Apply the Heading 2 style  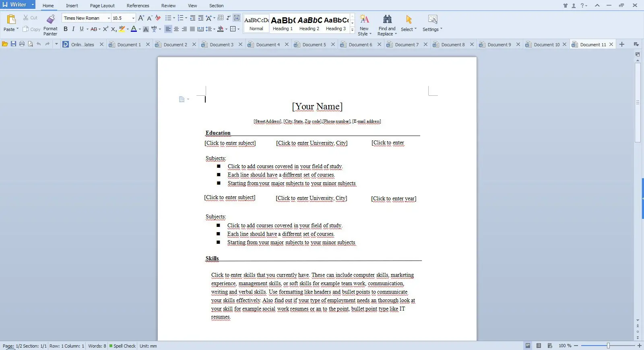309,23
